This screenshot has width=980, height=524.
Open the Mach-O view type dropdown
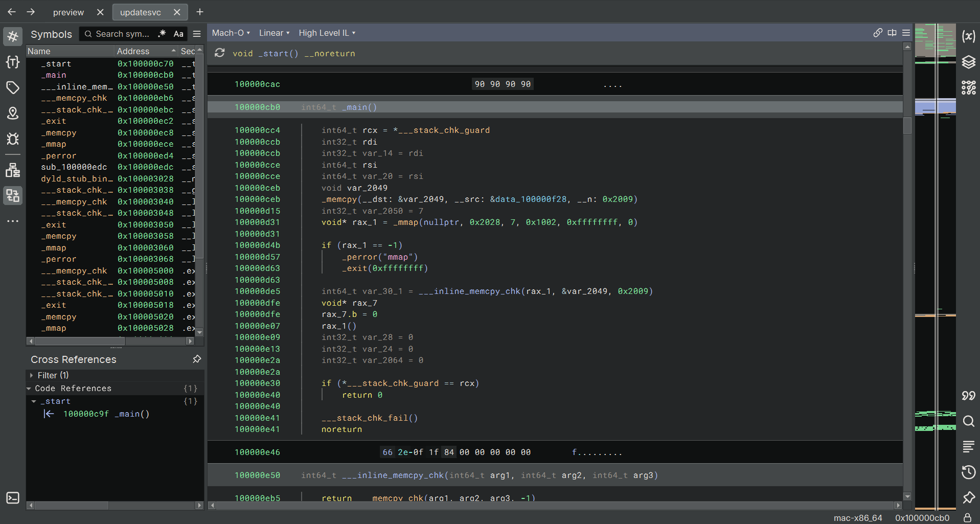[x=231, y=33]
